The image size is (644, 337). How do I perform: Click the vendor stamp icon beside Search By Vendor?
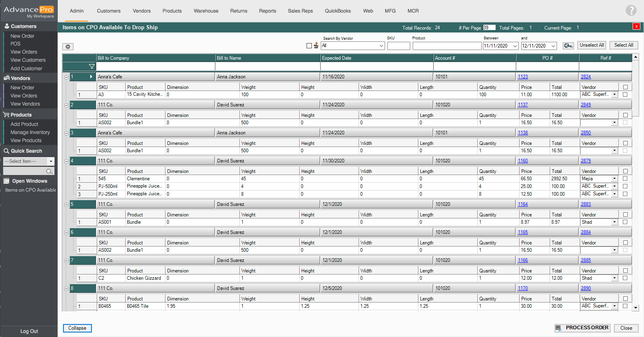tap(316, 45)
